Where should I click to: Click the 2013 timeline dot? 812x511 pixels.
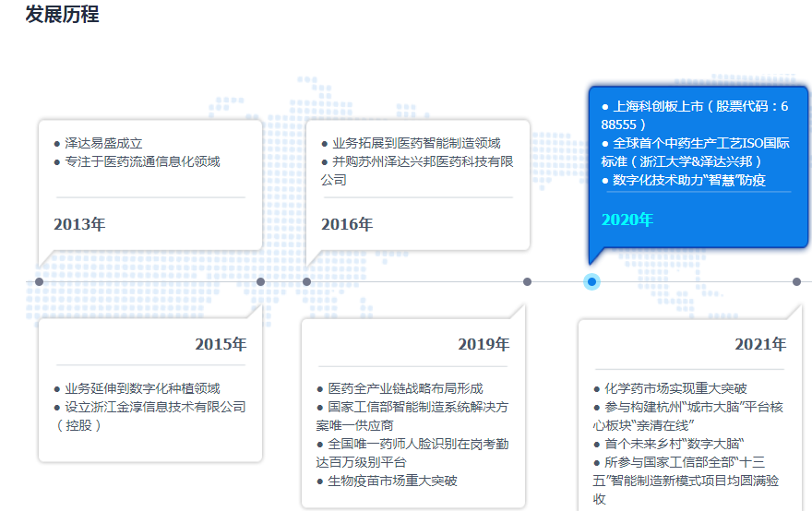(x=39, y=281)
